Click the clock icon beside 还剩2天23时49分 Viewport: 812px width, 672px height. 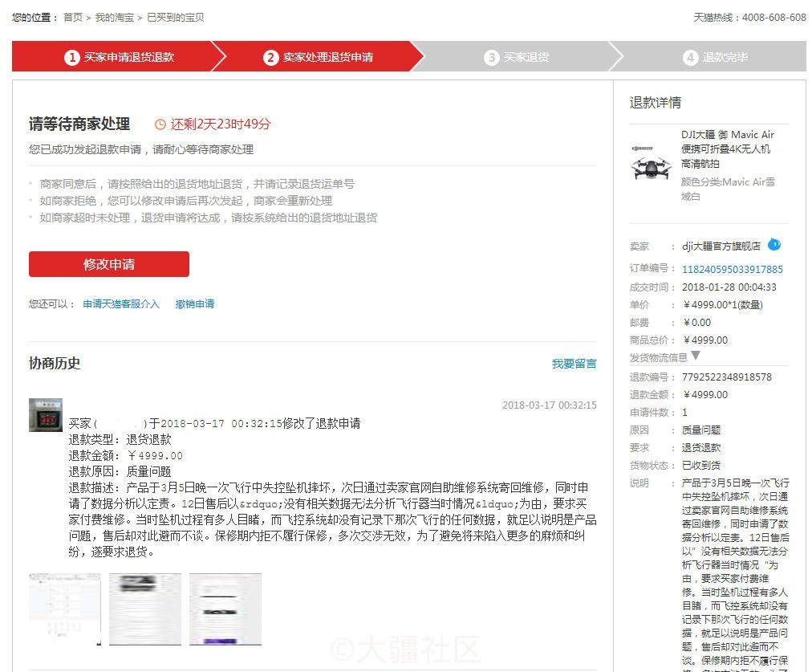(160, 124)
